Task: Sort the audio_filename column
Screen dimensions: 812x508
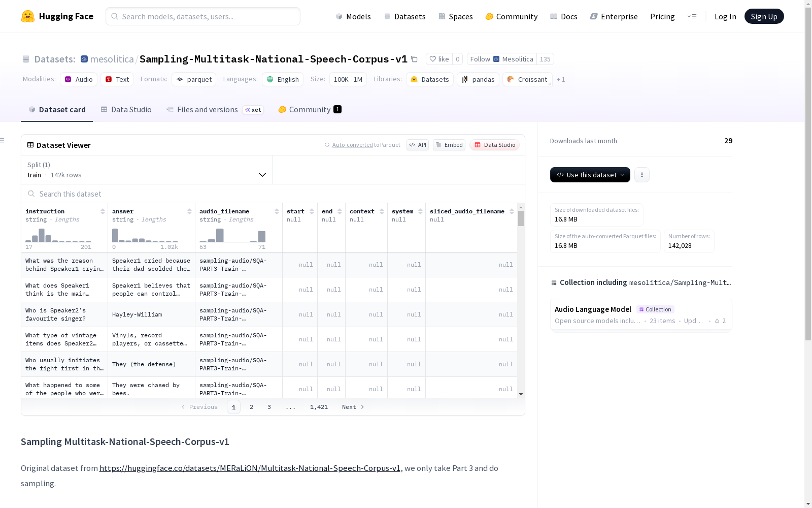Action: [277, 211]
